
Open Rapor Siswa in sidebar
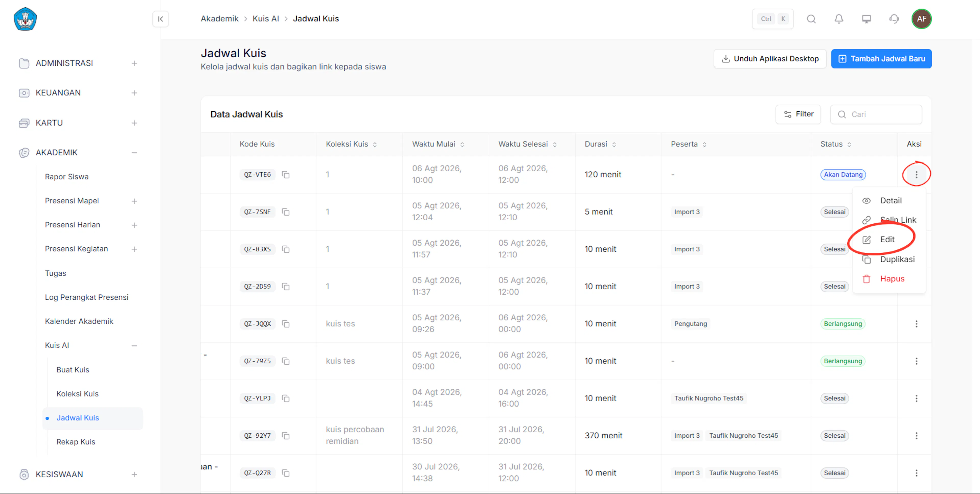(x=67, y=177)
